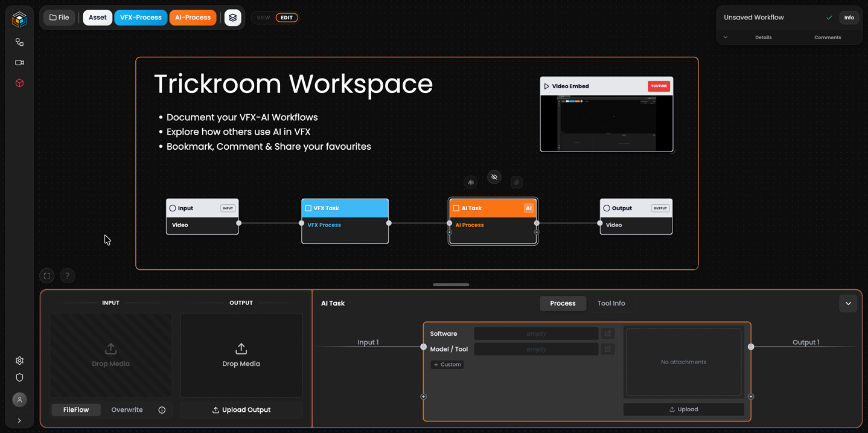
Task: Select the Overwrite input mode
Action: [x=127, y=410]
